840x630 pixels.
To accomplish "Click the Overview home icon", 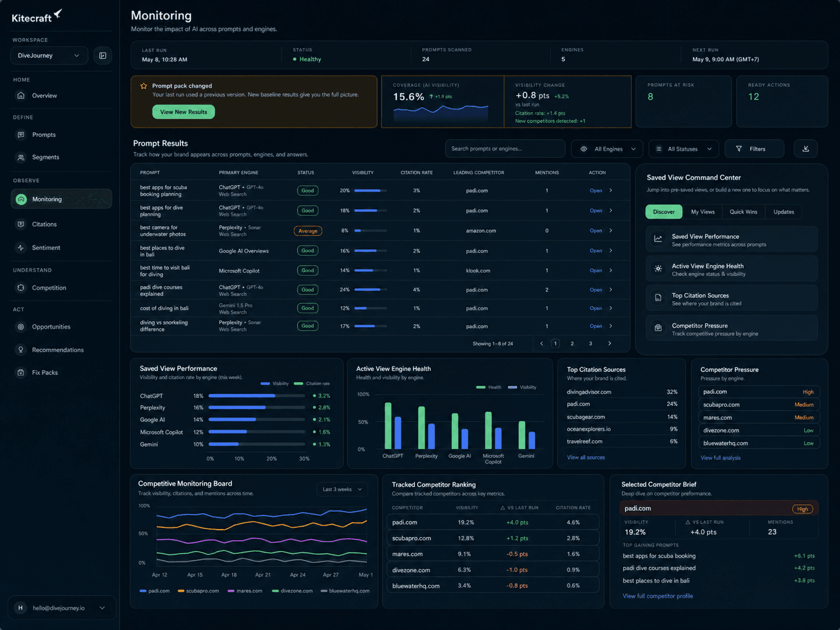I will 21,95.
